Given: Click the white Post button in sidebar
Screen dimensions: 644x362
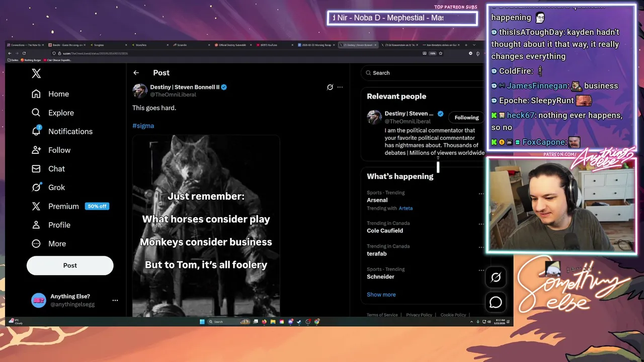Looking at the screenshot, I should click(x=70, y=265).
